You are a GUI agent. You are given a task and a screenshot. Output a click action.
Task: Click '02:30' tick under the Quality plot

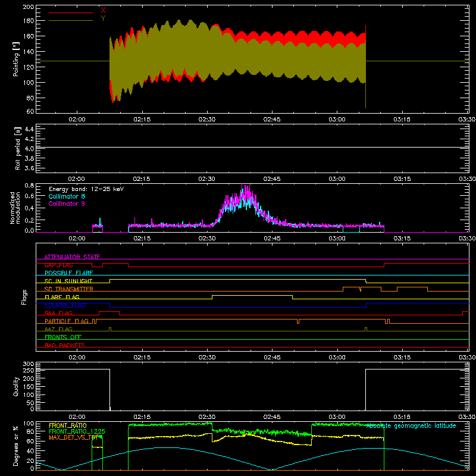[206, 417]
